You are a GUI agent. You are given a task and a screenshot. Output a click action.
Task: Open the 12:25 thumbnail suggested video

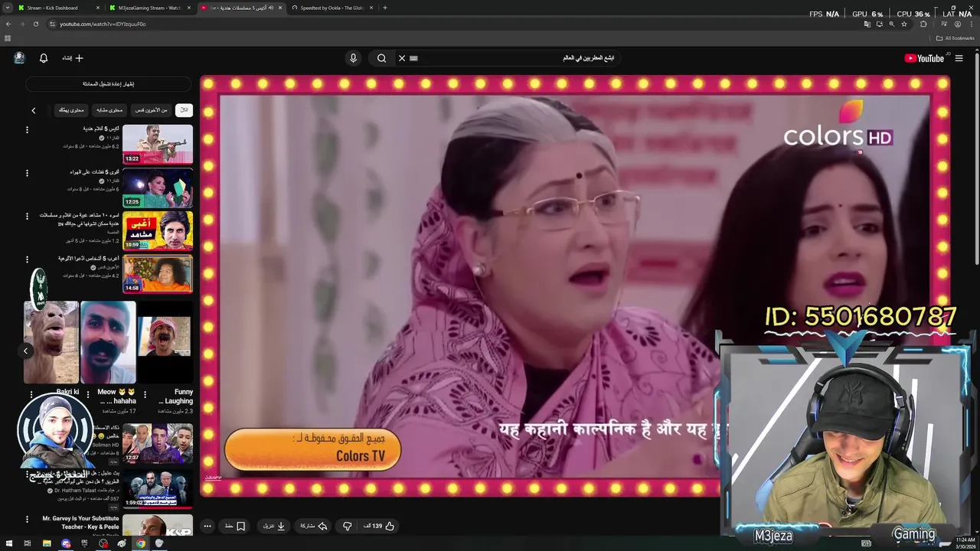click(158, 187)
